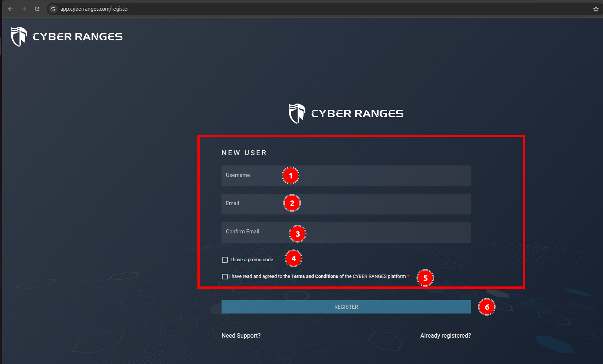The image size is (603, 364).
Task: Click the Confirm Email input field
Action: [346, 232]
